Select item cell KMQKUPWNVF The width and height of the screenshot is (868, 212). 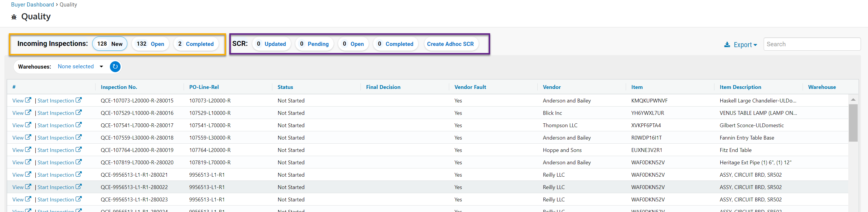pyautogui.click(x=649, y=101)
